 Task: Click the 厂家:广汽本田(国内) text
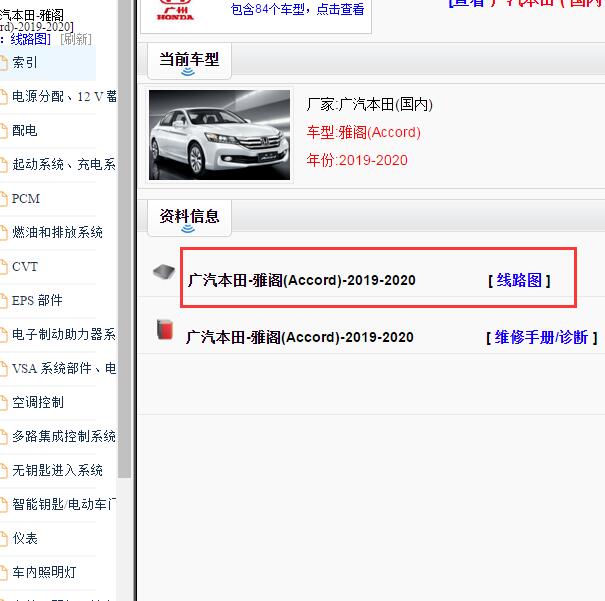[369, 105]
